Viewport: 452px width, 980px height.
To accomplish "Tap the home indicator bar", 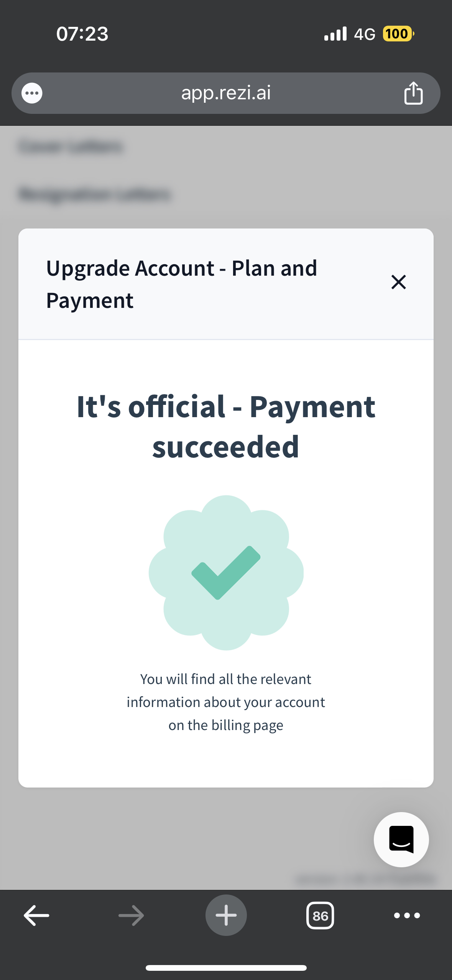I will (226, 968).
